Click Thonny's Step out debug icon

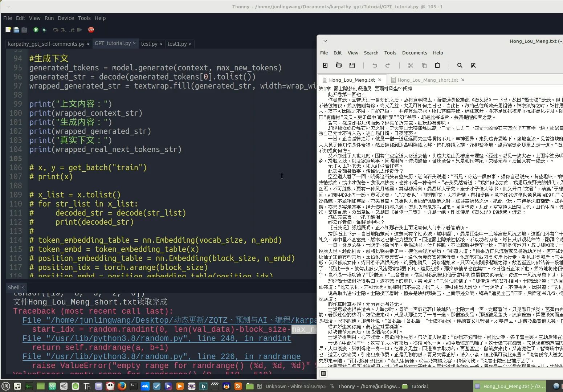(x=72, y=30)
